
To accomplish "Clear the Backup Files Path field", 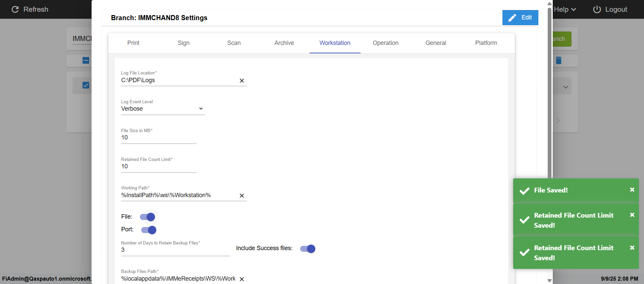I will click(x=241, y=279).
